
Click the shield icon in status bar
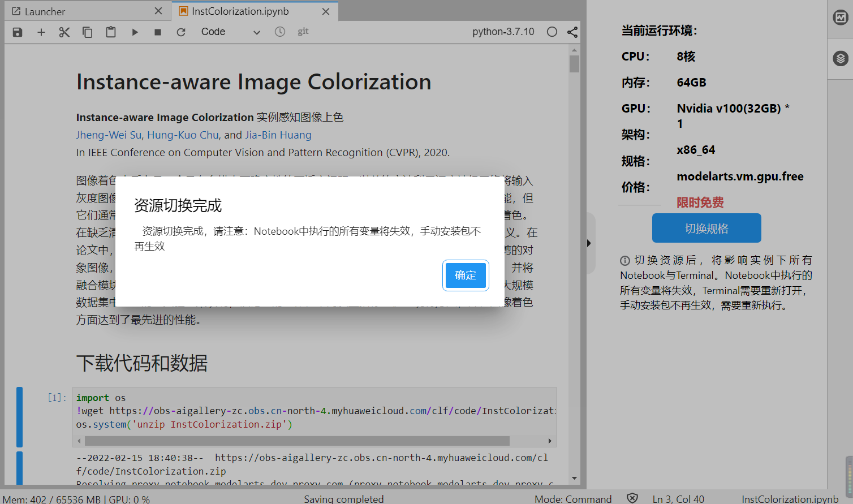632,498
